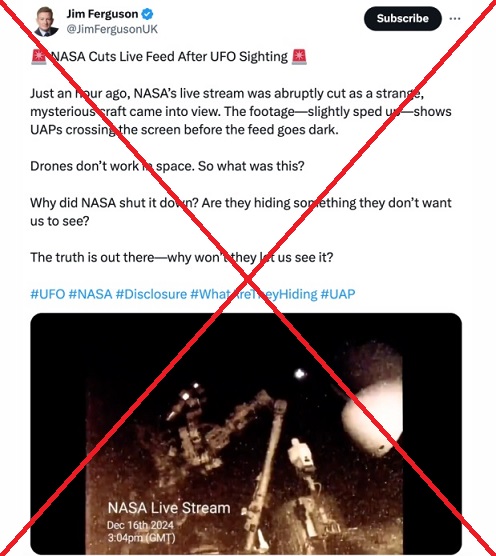Click the #UAP hashtag
This screenshot has height=556, width=496.
coord(338,294)
